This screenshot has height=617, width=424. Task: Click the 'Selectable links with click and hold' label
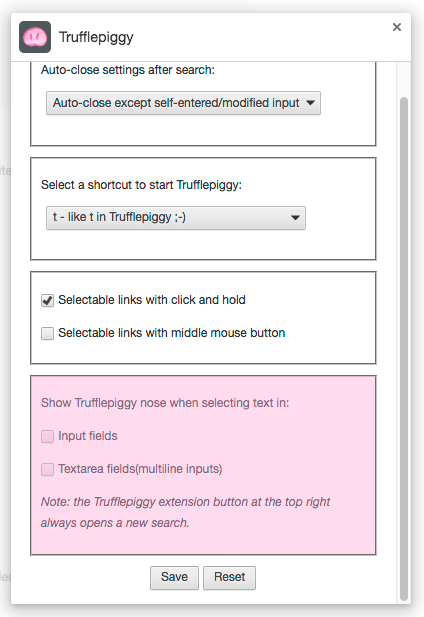pos(152,300)
